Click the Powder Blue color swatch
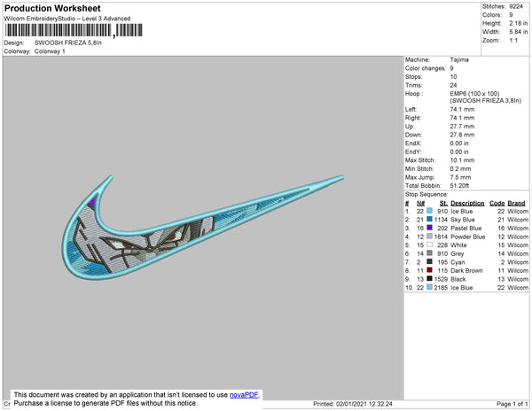This screenshot has height=411, width=532. 429,237
